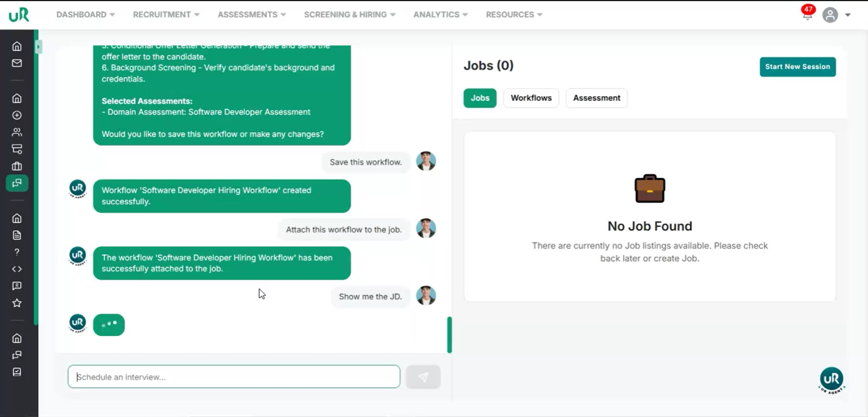Open the user profile dropdown
Image resolution: width=868 pixels, height=417 pixels.
(837, 15)
